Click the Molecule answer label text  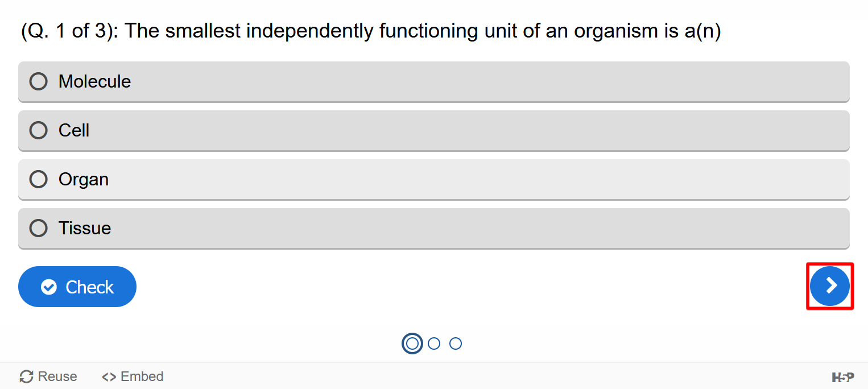click(94, 81)
